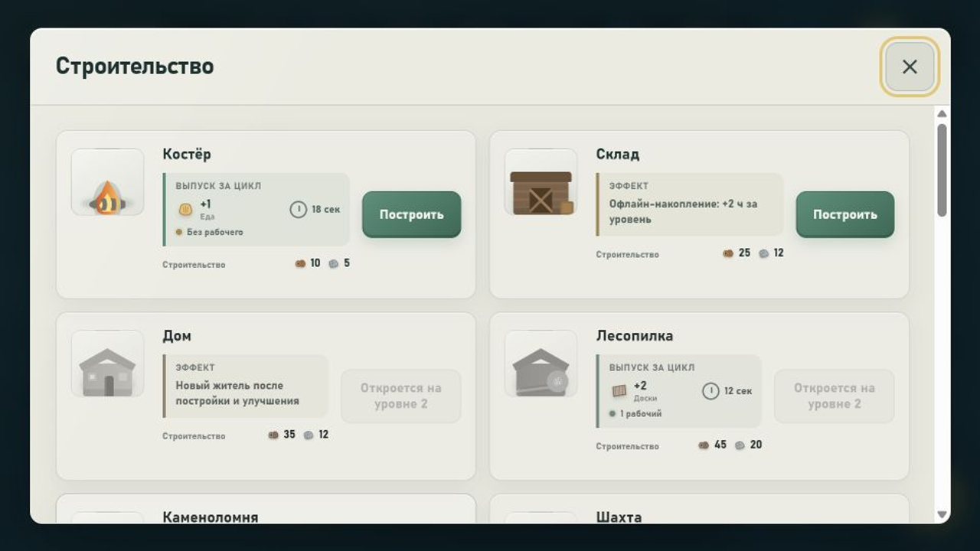Click the Костёр food output icon
This screenshot has height=551, width=980.
click(x=185, y=209)
